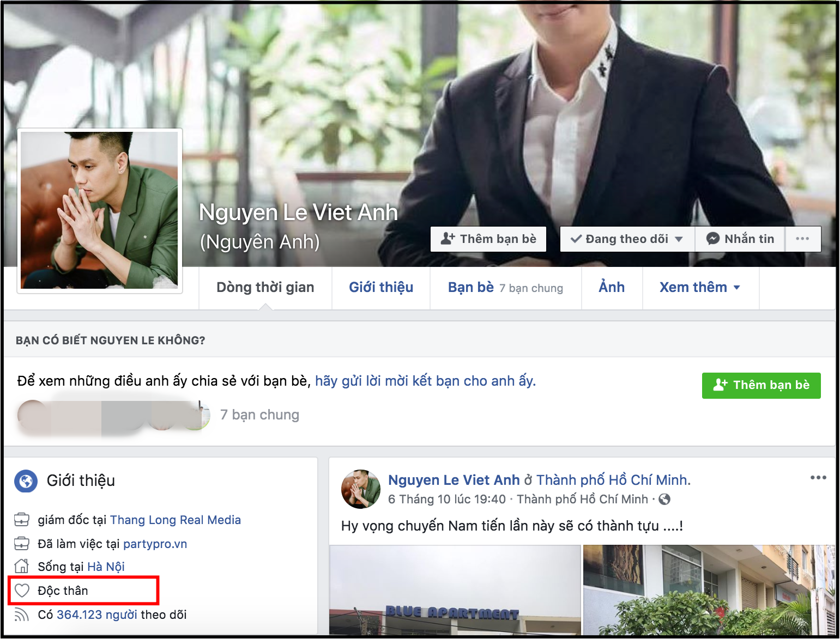Switch to the Bạn bè tab
This screenshot has width=840, height=639.
pos(470,287)
